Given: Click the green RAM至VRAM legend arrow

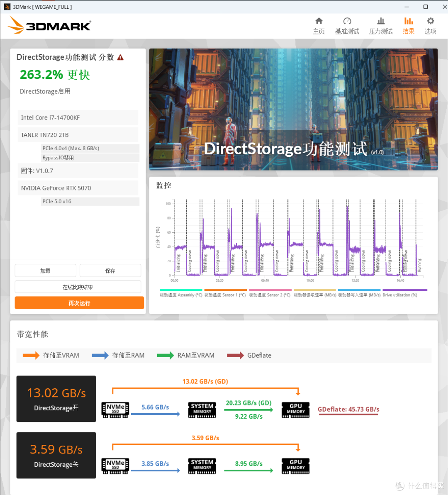Looking at the screenshot, I should (x=166, y=356).
